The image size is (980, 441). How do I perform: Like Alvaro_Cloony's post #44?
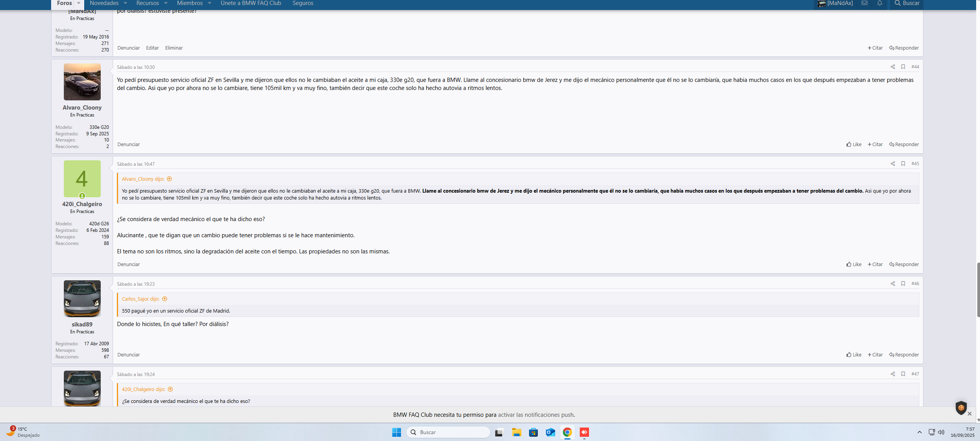854,145
